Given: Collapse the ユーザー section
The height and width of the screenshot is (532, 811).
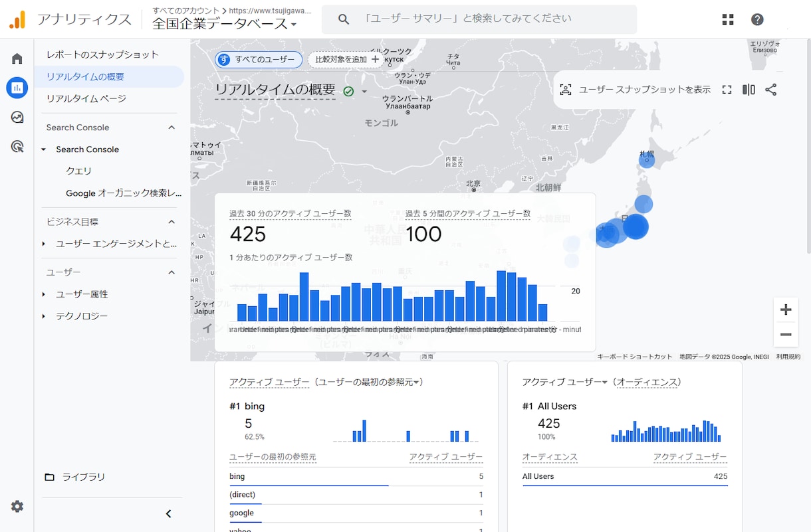Looking at the screenshot, I should [x=172, y=272].
